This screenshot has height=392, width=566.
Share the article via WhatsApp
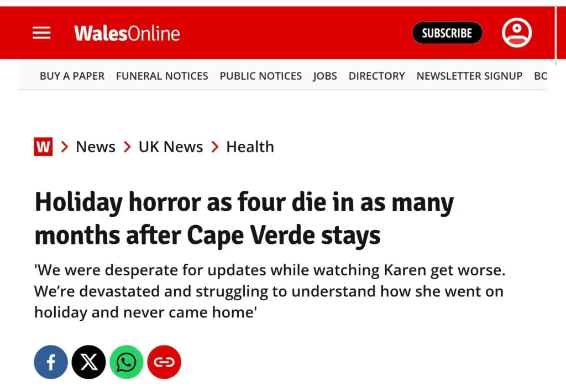click(x=127, y=362)
